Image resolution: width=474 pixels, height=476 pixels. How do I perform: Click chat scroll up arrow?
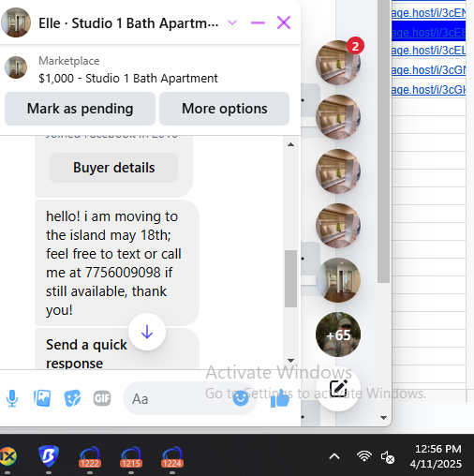pyautogui.click(x=290, y=144)
